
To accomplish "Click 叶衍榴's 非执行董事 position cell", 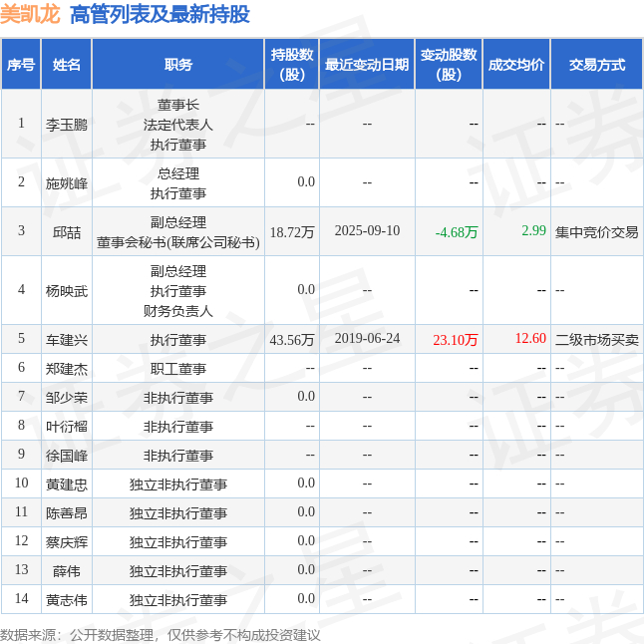I will pyautogui.click(x=178, y=427).
